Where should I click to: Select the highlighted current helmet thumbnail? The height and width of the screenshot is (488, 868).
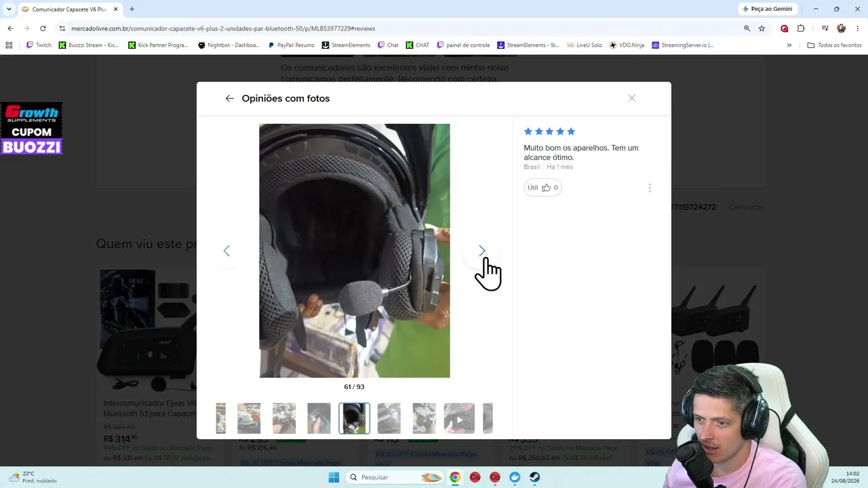click(355, 418)
